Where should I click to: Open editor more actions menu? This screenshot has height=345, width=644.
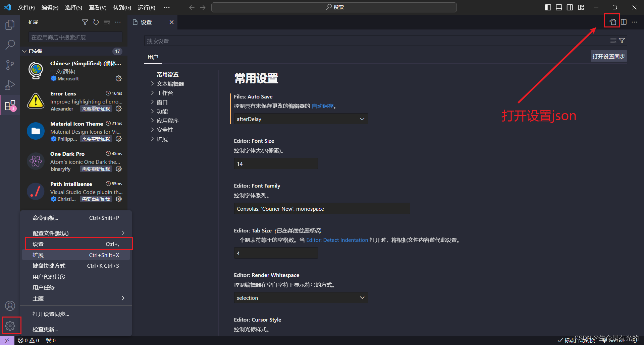[x=634, y=22]
